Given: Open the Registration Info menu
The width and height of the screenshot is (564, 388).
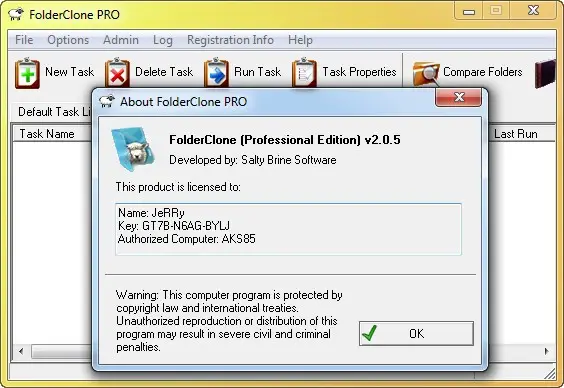Looking at the screenshot, I should (x=230, y=40).
